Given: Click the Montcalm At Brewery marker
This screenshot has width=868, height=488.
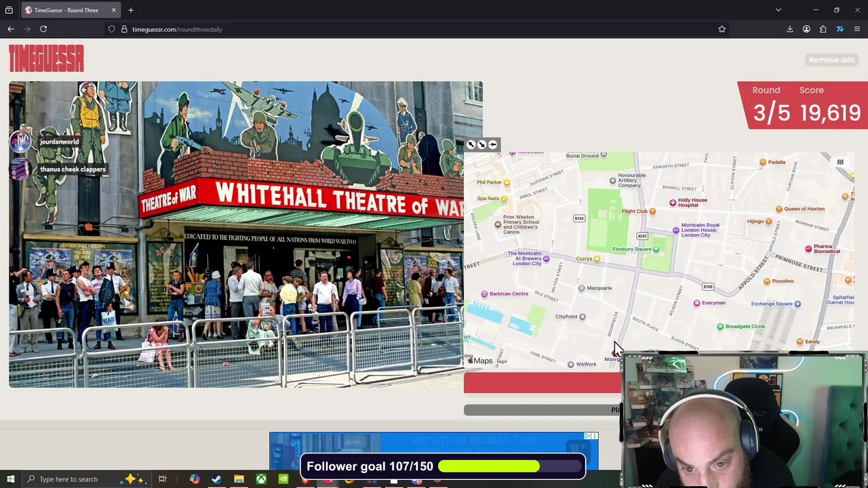Looking at the screenshot, I should point(546,258).
